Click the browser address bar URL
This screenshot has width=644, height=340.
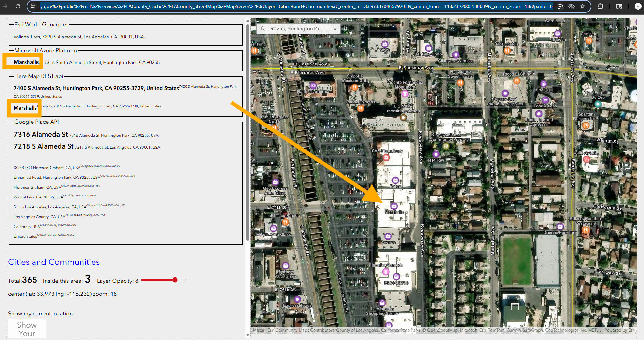[296, 6]
